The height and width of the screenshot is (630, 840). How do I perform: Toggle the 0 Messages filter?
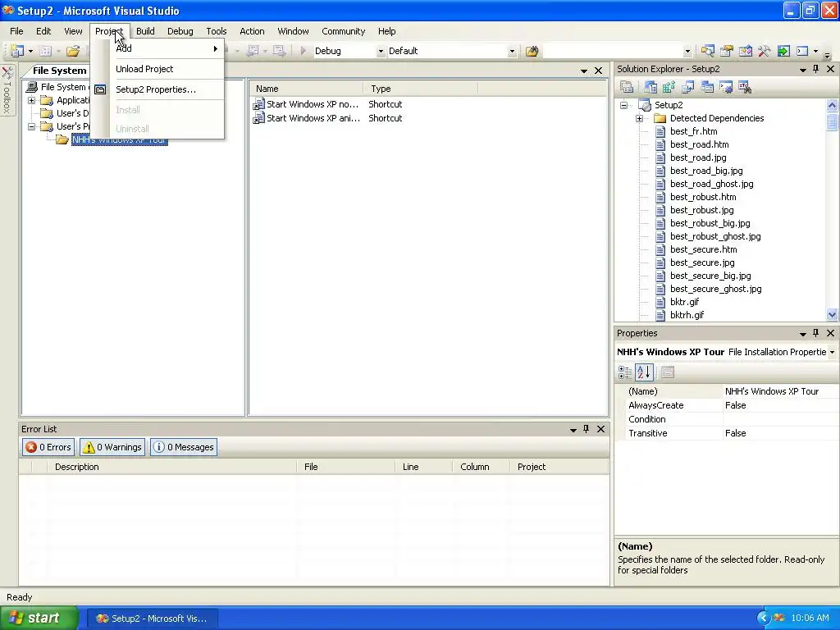(184, 447)
